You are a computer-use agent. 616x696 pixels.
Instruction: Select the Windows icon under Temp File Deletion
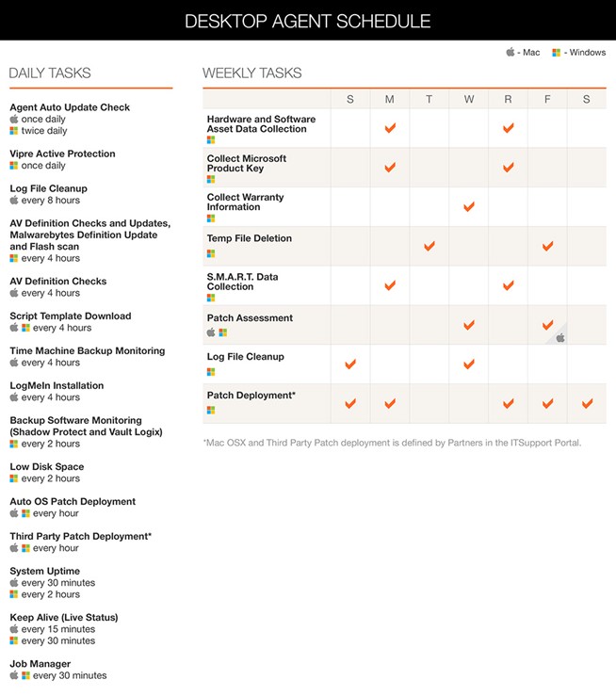coord(211,252)
